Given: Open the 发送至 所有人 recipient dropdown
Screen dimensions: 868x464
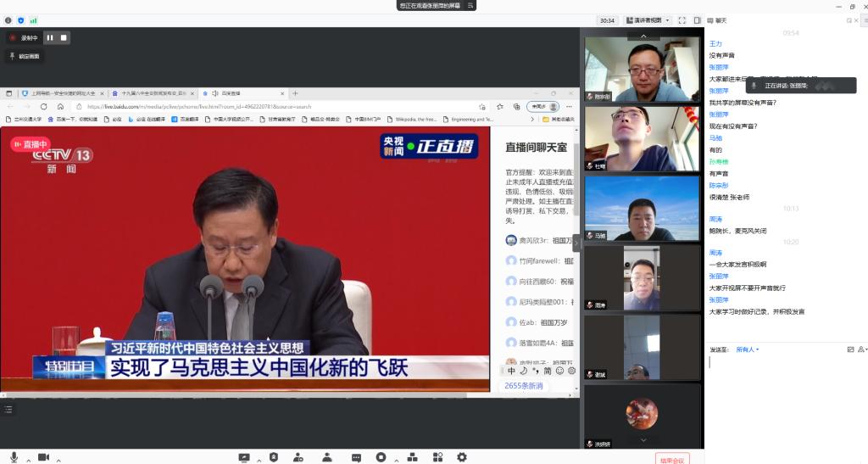Looking at the screenshot, I should [747, 349].
